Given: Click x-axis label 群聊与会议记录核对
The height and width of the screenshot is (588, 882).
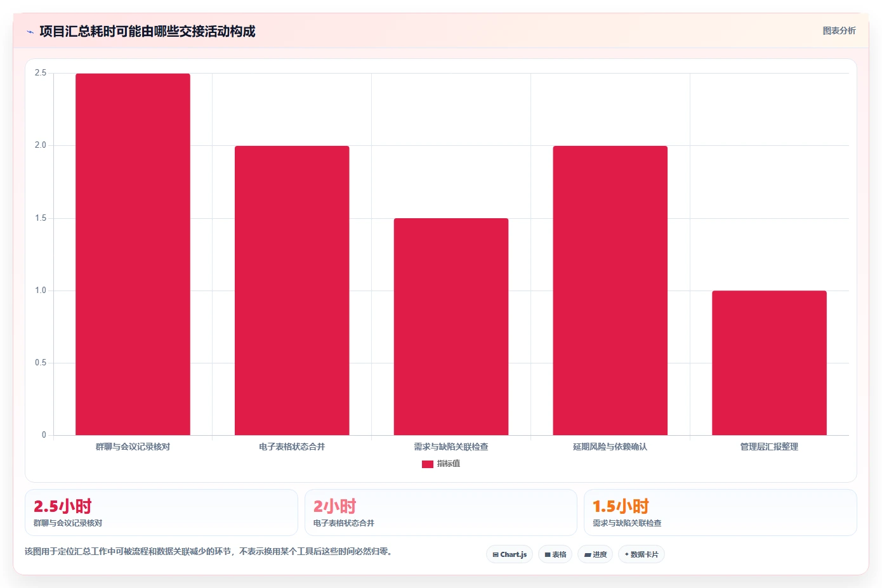Looking at the screenshot, I should [x=133, y=447].
